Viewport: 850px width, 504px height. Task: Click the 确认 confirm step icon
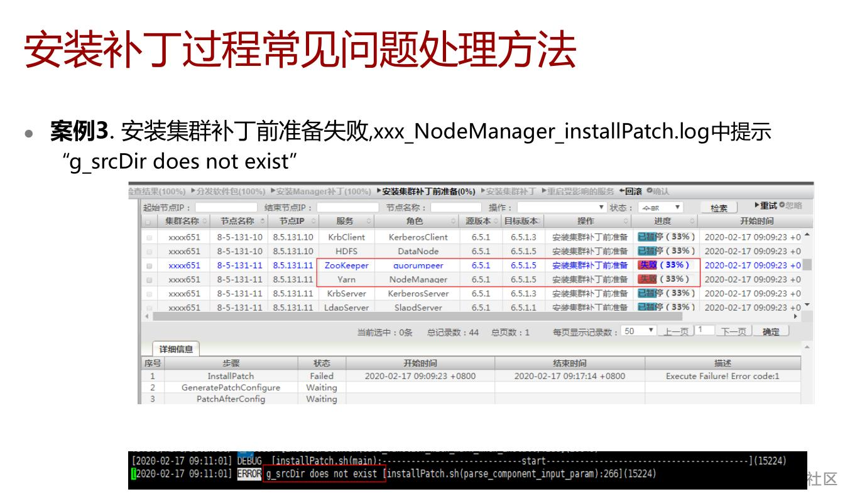click(x=649, y=191)
